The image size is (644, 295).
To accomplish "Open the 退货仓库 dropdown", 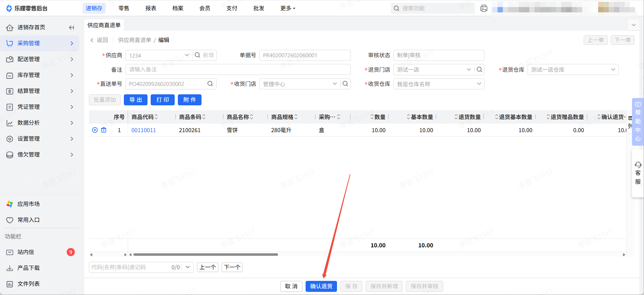I will (x=613, y=70).
